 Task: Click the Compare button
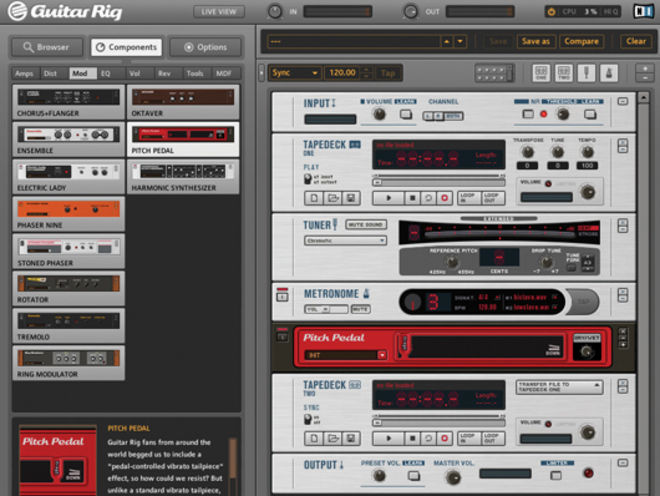click(581, 41)
